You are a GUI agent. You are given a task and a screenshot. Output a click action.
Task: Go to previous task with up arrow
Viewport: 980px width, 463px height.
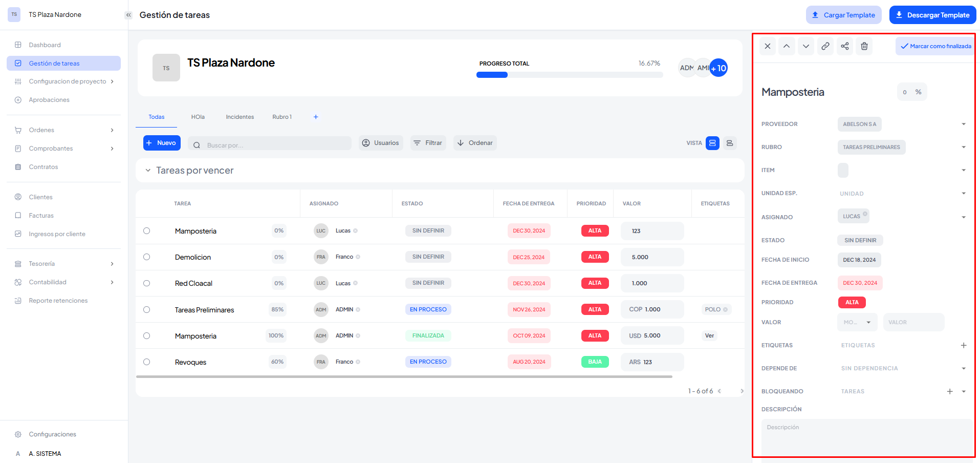click(786, 46)
